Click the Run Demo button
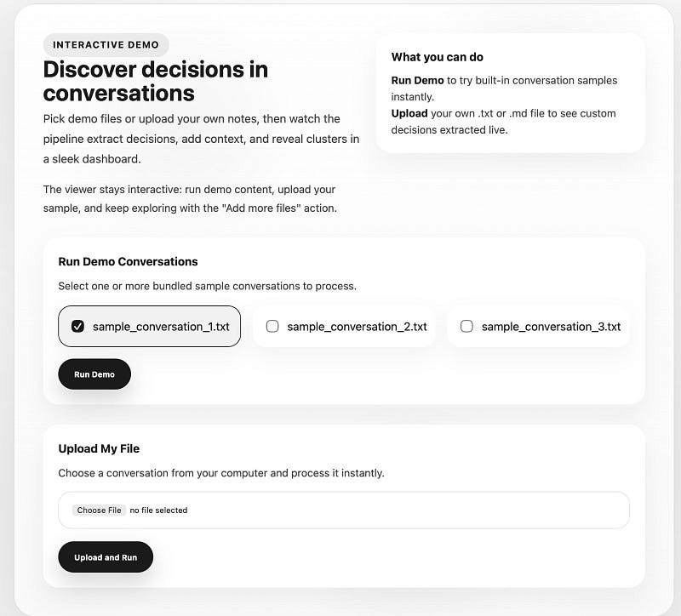Image resolution: width=681 pixels, height=616 pixels. click(94, 374)
